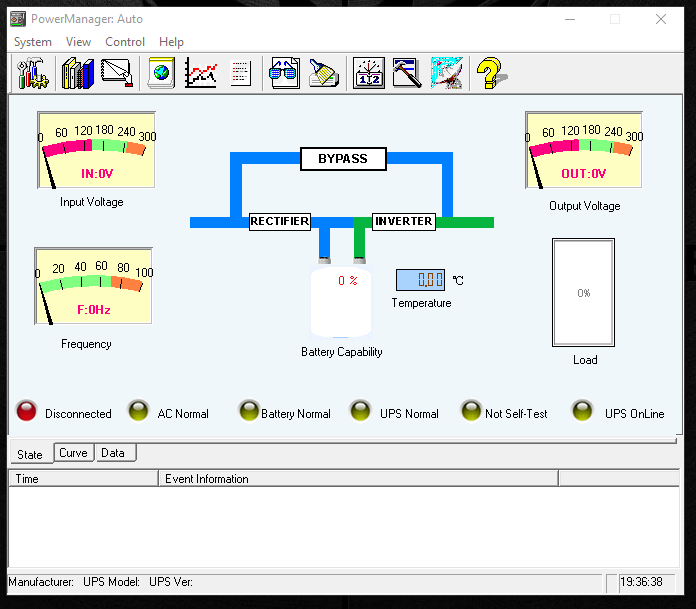Image resolution: width=696 pixels, height=609 pixels.
Task: Open the calendar schedule 12 icon
Action: pos(369,73)
